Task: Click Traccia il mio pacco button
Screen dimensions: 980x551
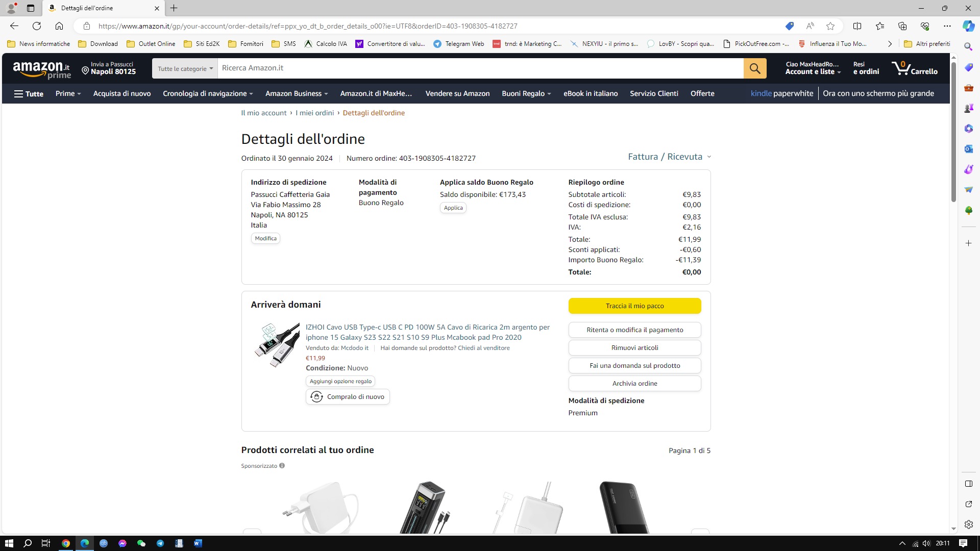Action: pyautogui.click(x=634, y=306)
